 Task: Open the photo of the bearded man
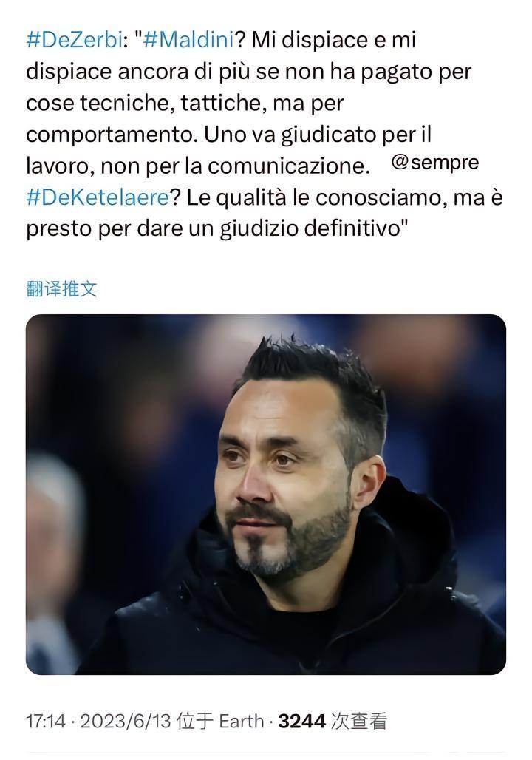click(265, 495)
